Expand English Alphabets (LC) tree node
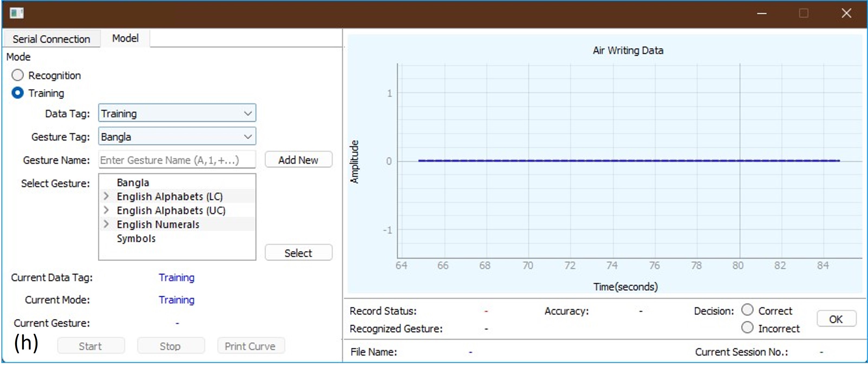868x369 pixels. pos(106,196)
